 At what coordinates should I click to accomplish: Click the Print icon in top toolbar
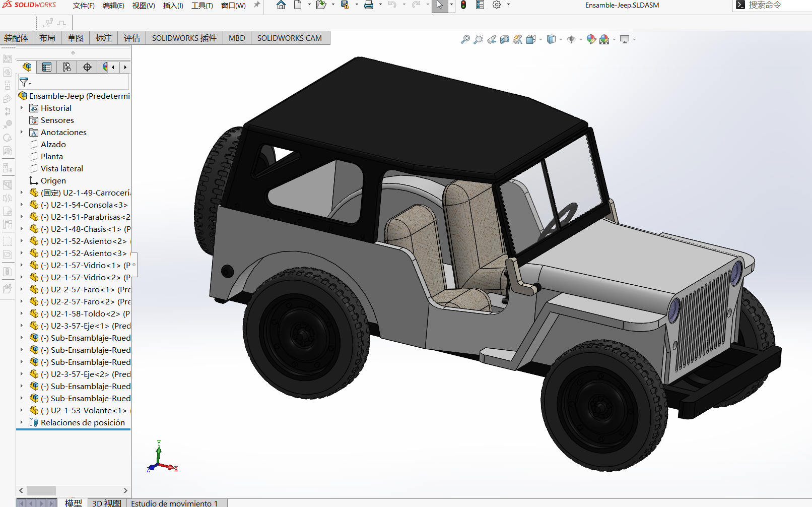click(x=369, y=5)
